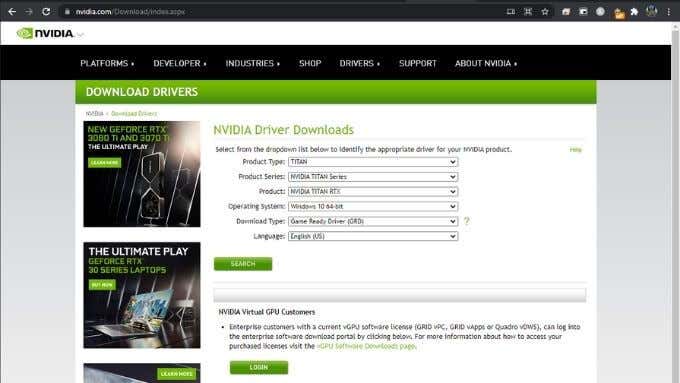680x383 pixels.
Task: Click the SUPPORT navigation item
Action: click(x=418, y=63)
